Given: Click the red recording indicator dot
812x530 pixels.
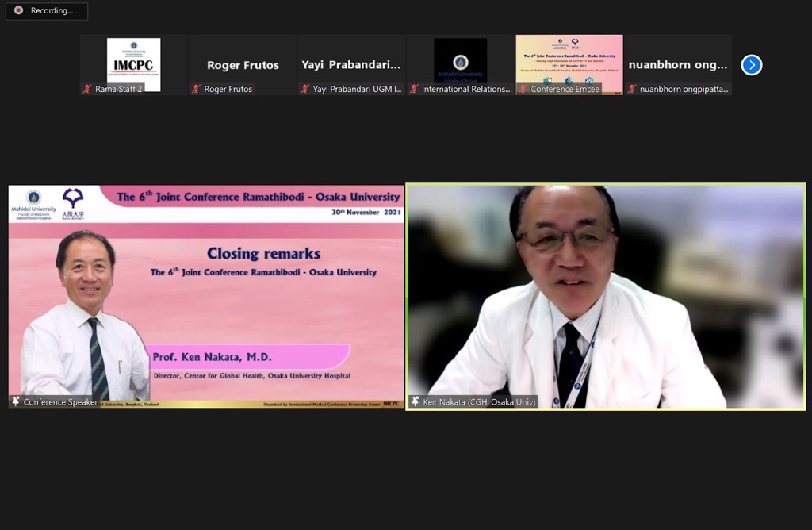Looking at the screenshot, I should click(18, 11).
